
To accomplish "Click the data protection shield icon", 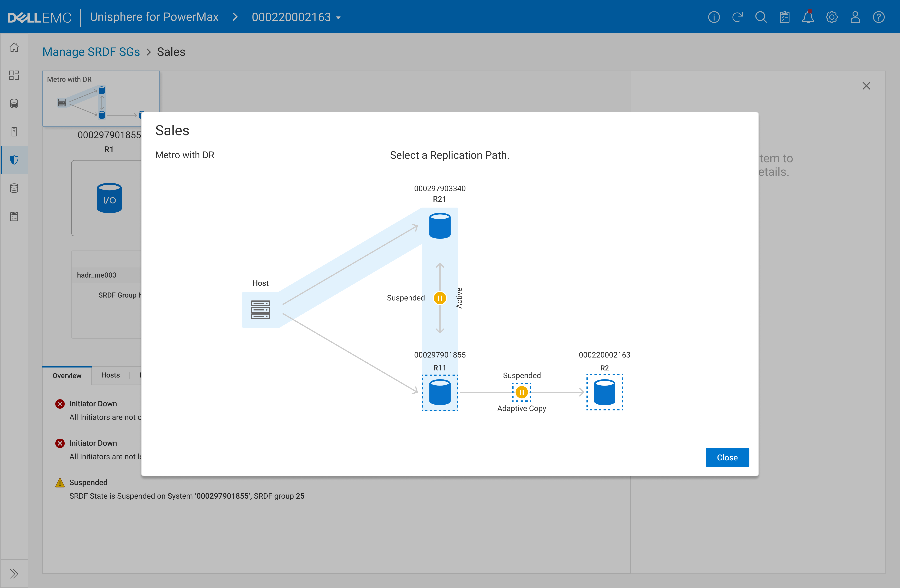I will pos(14,160).
